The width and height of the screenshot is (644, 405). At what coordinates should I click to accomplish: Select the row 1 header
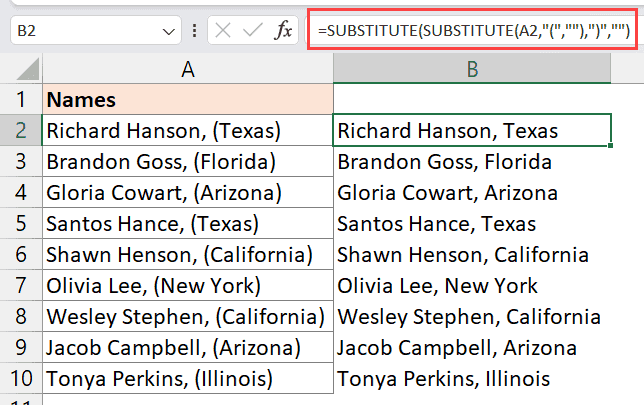click(20, 100)
